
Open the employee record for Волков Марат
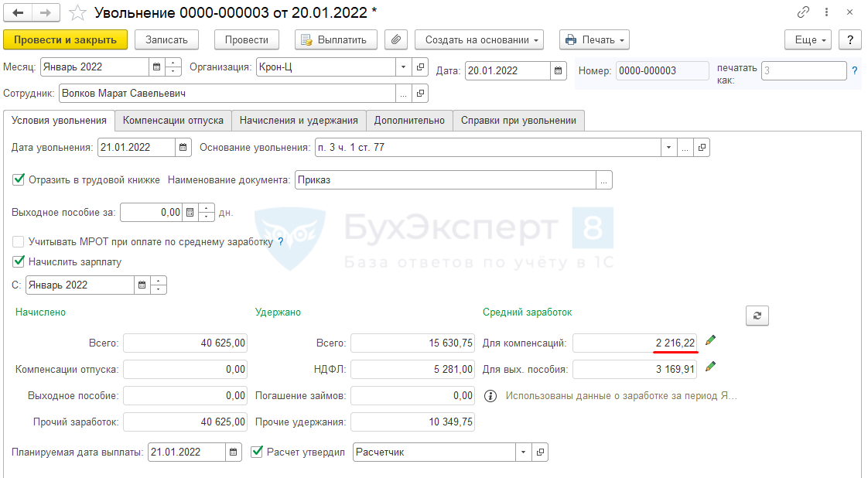420,94
